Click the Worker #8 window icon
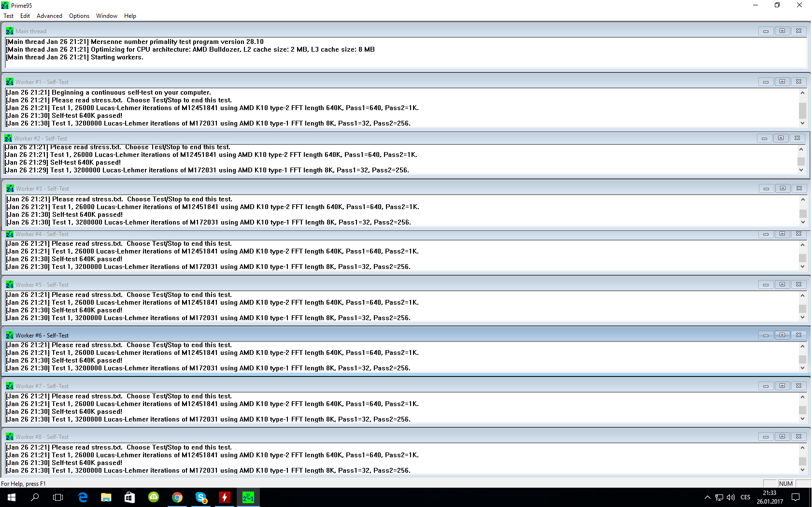Viewport: 812px width, 507px height. click(x=10, y=437)
